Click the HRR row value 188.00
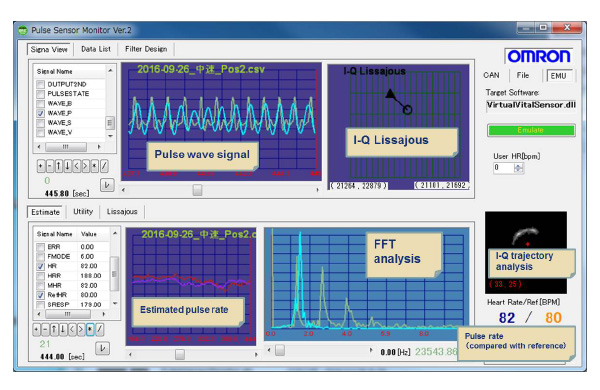The image size is (600, 390). (91, 276)
